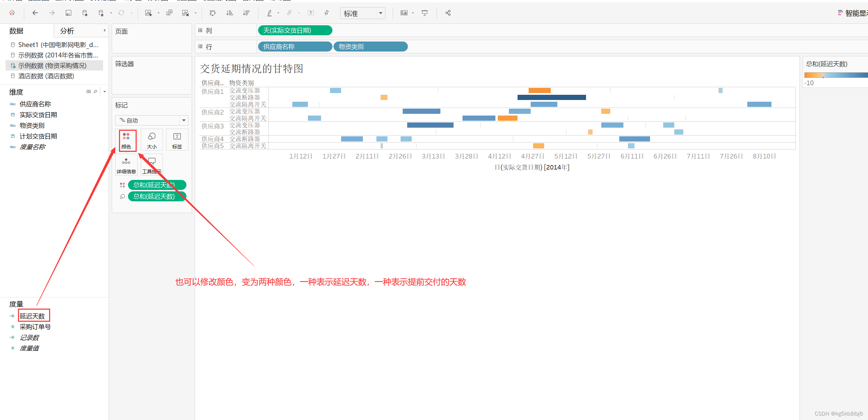Click the 物资类别 pill on rows
This screenshot has height=420, width=868.
pyautogui.click(x=371, y=46)
